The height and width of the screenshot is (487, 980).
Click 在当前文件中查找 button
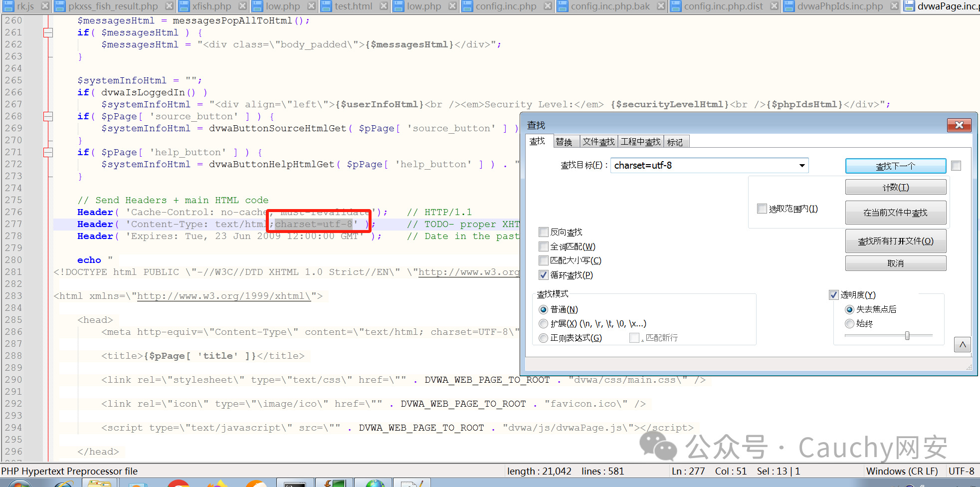(x=896, y=213)
